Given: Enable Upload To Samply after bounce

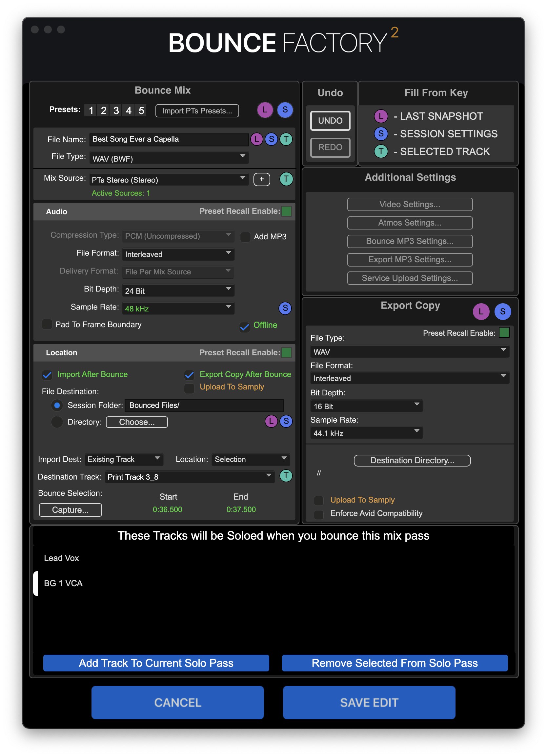Looking at the screenshot, I should click(x=189, y=388).
